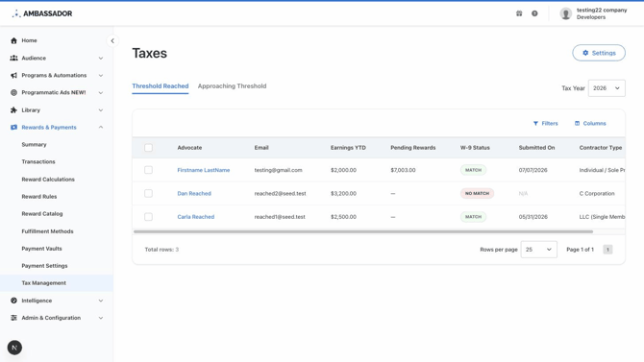
Task: Expand the Admin & Configuration chevron
Action: 101,318
